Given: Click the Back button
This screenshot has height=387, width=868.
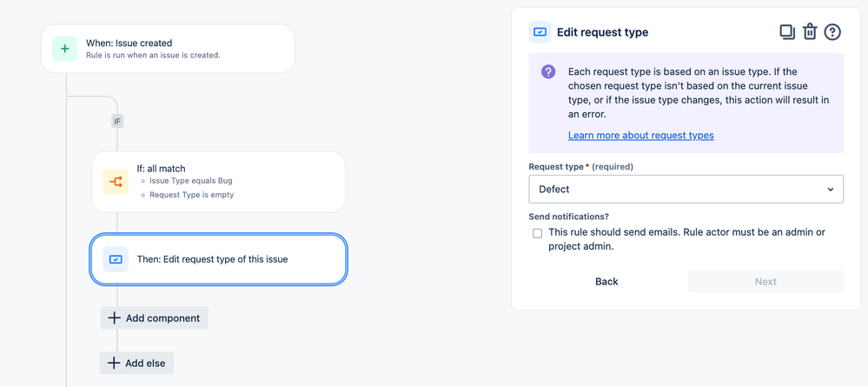Looking at the screenshot, I should 606,281.
